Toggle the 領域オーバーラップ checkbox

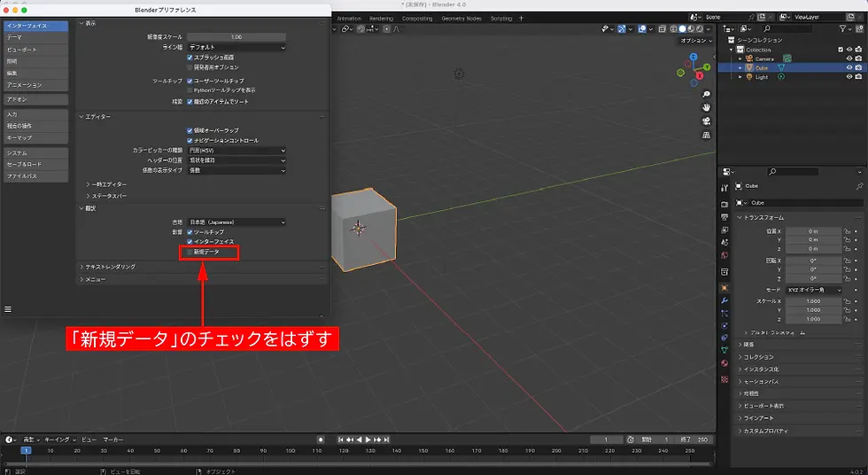[190, 130]
